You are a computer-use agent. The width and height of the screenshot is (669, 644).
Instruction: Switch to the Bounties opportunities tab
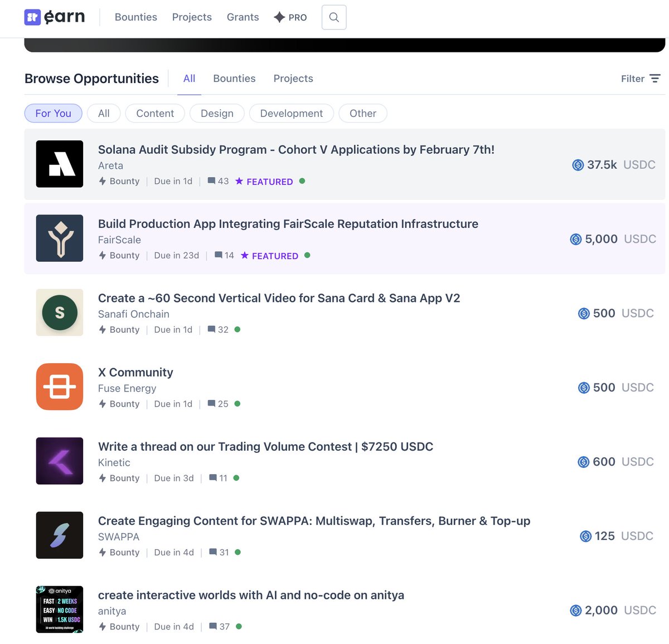tap(234, 79)
